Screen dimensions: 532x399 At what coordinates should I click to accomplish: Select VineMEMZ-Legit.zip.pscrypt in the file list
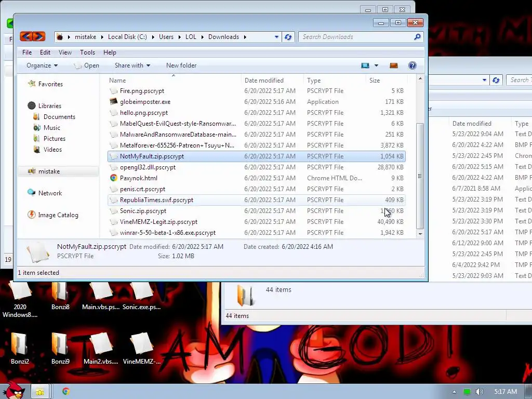click(256, 221)
